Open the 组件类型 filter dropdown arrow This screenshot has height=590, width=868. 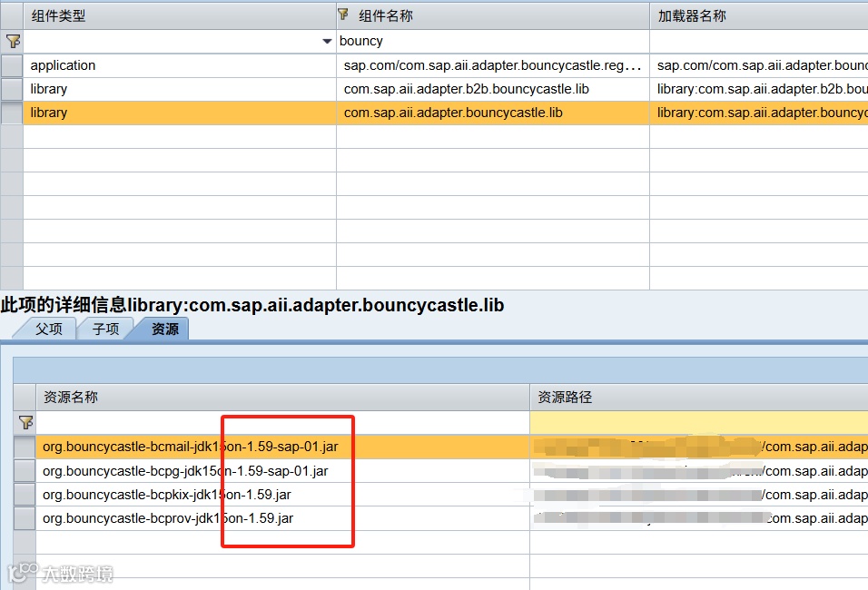coord(327,42)
